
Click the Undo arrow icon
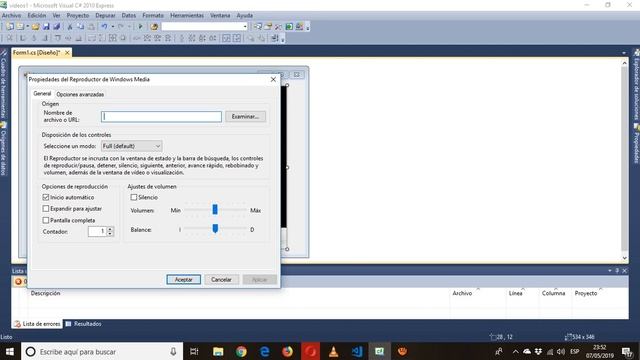point(104,27)
